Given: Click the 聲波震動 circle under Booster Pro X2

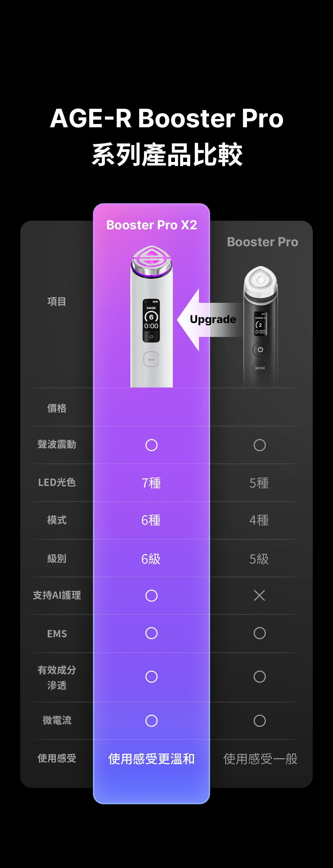Looking at the screenshot, I should pyautogui.click(x=151, y=445).
